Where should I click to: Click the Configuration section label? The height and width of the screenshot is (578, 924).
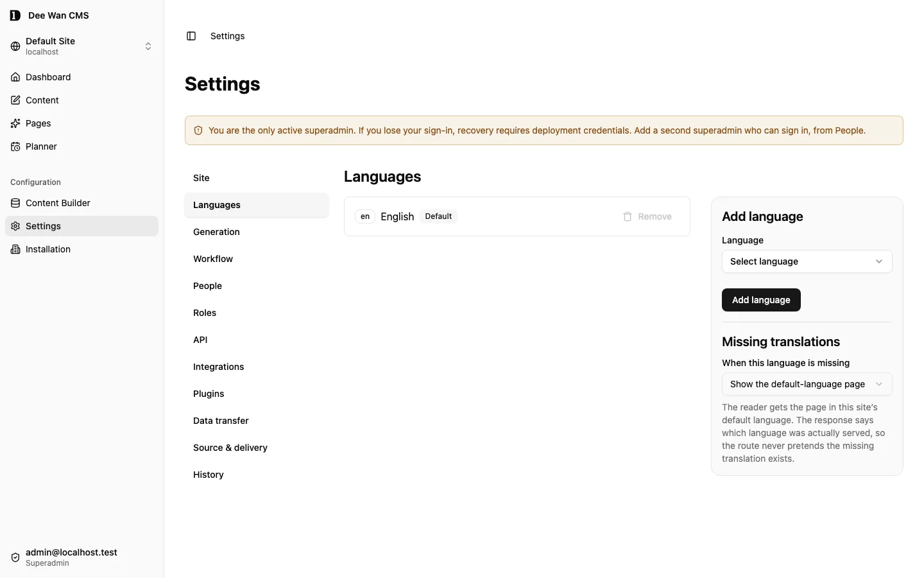tap(35, 182)
